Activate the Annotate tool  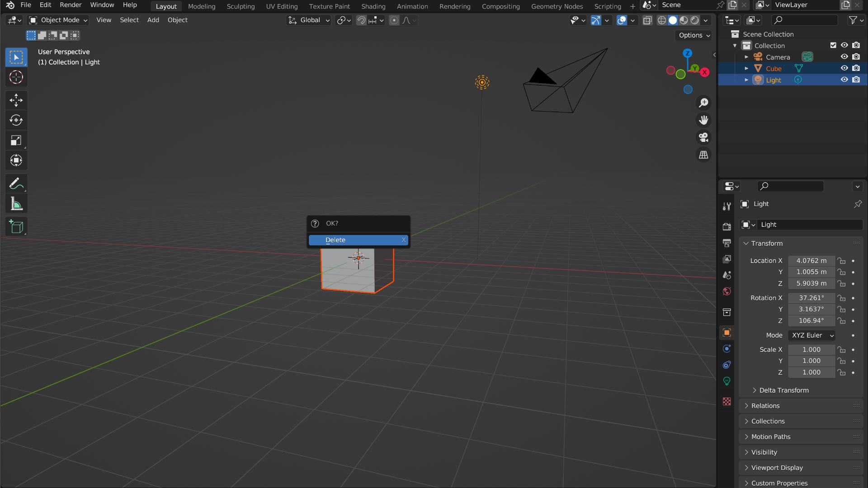(x=16, y=184)
